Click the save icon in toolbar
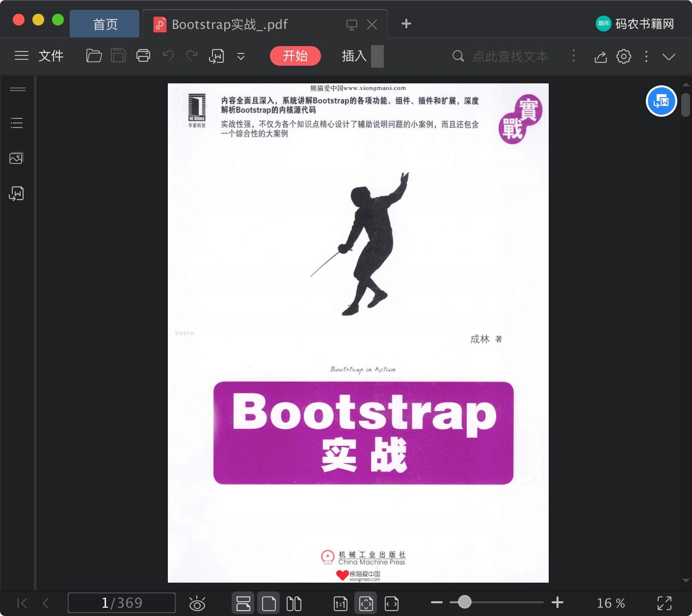Screen dimensions: 692x616 point(118,56)
